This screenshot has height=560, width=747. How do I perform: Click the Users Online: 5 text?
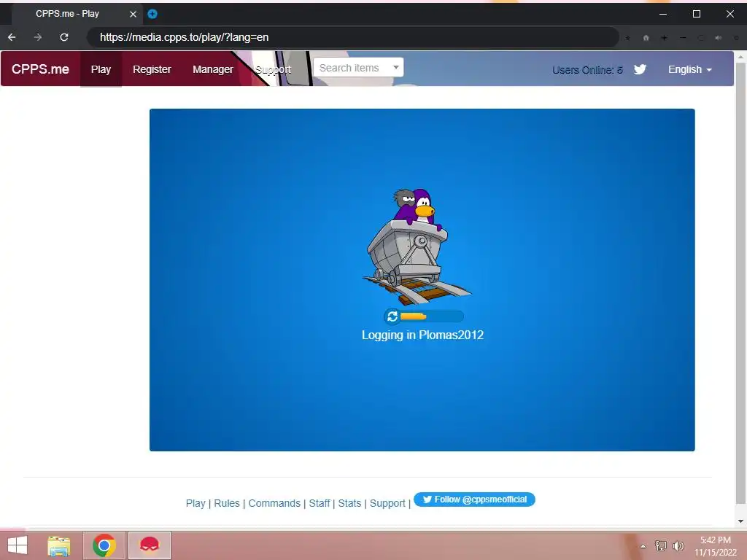tap(587, 70)
